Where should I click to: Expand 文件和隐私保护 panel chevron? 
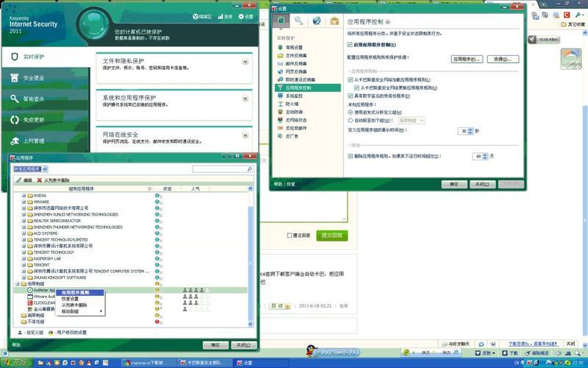(245, 62)
